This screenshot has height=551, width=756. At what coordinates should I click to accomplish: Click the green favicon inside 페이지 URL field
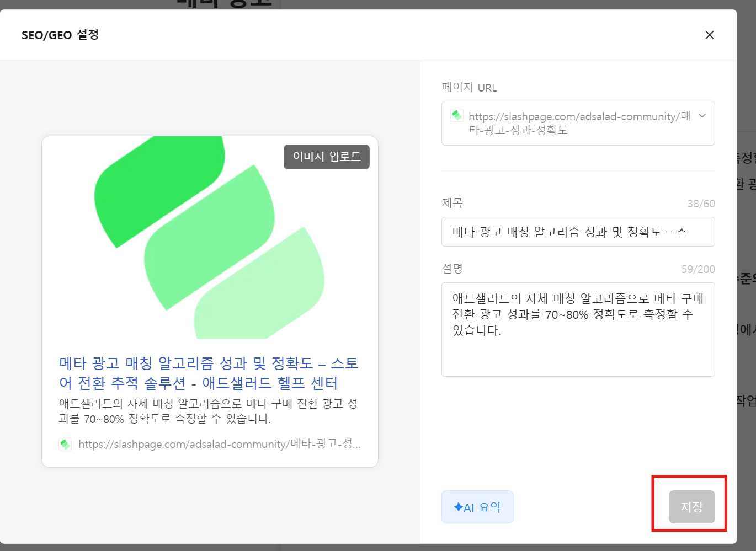456,115
